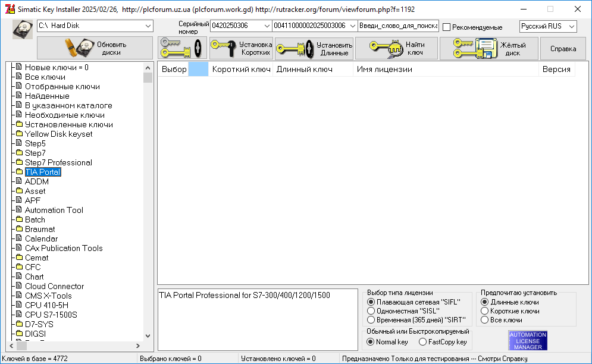Click the document icon beside CPU 410-5H
The image size is (592, 364).
19,305
